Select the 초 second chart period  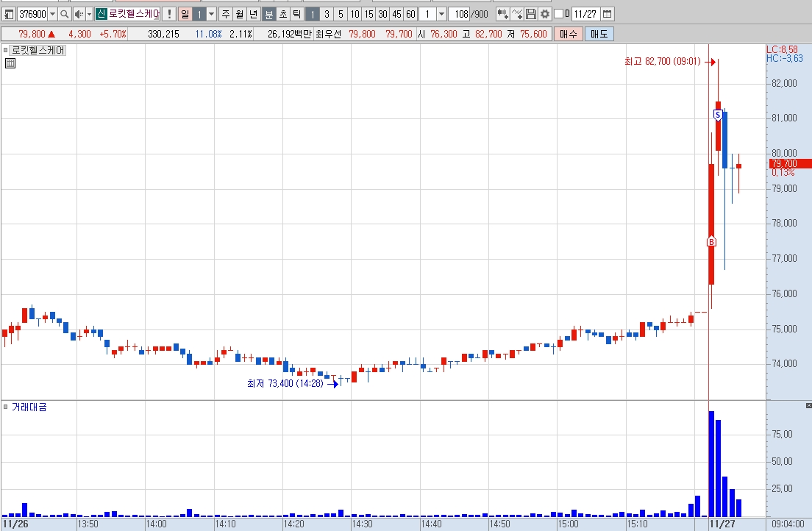point(283,14)
